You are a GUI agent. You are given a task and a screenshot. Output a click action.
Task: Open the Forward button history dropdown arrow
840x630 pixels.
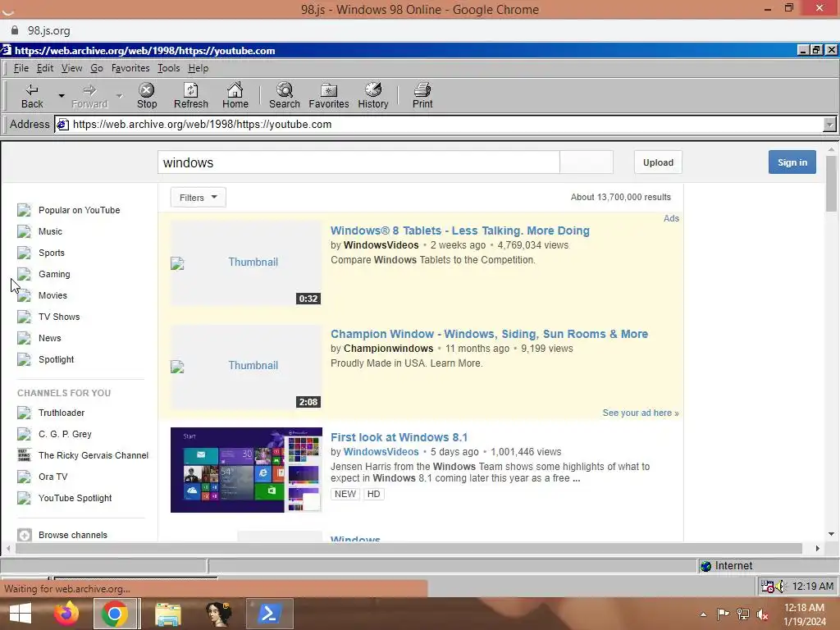(120, 96)
